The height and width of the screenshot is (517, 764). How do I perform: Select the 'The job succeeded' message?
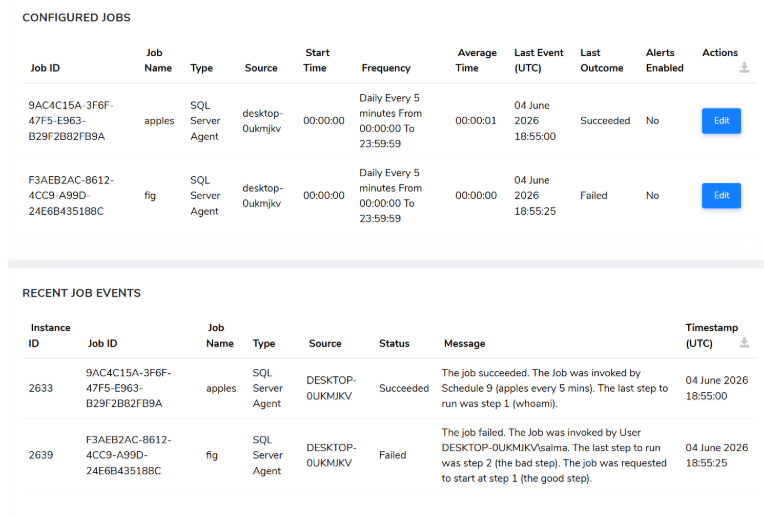554,388
